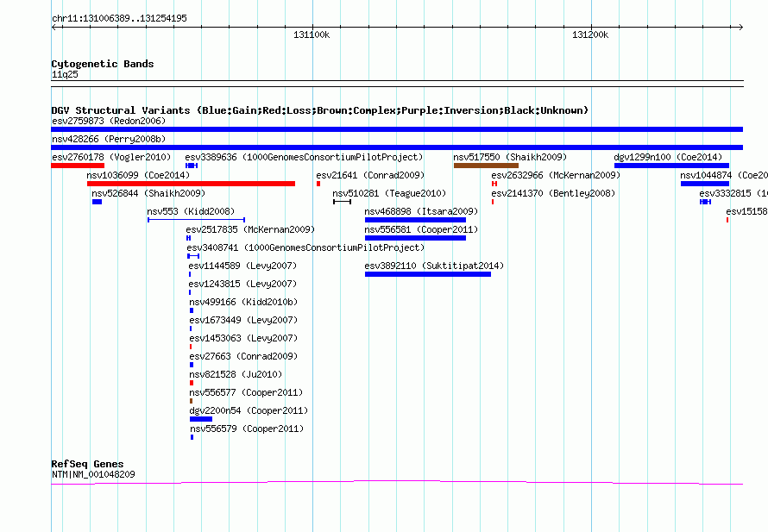The image size is (768, 532).
Task: Select the esv2517835 (McKernan2009) label
Action: tap(250, 229)
